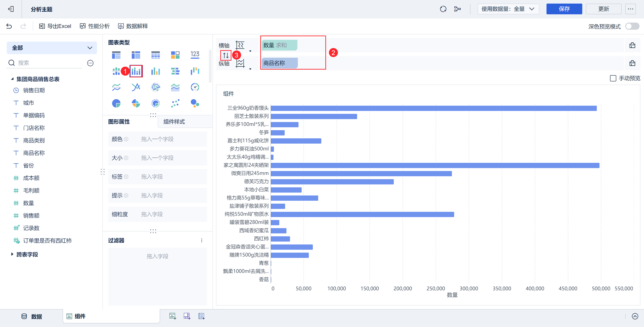Select the gauge dashboard chart icon
This screenshot has height=327, width=644.
click(195, 87)
